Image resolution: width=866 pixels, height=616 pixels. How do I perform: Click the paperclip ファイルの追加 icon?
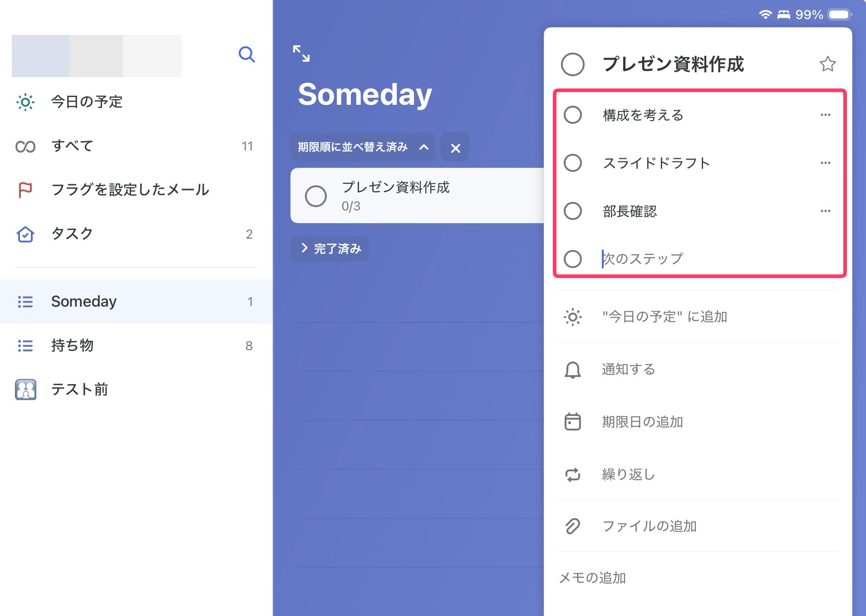coord(573,526)
